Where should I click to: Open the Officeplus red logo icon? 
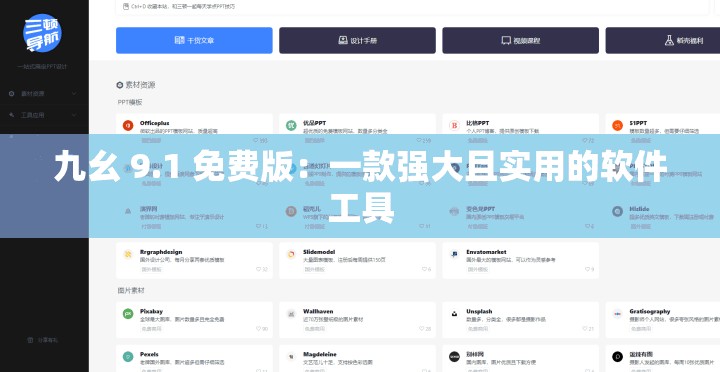point(128,125)
